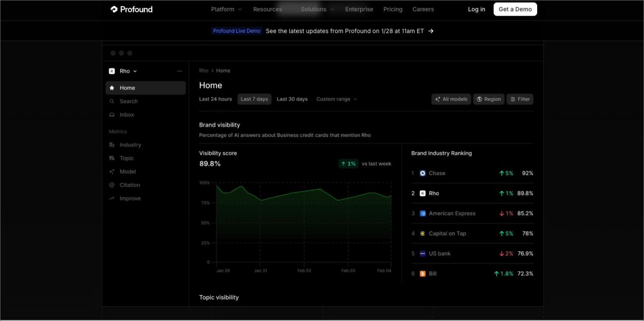Image resolution: width=644 pixels, height=321 pixels.
Task: Open the Industry metrics page
Action: 145,145
